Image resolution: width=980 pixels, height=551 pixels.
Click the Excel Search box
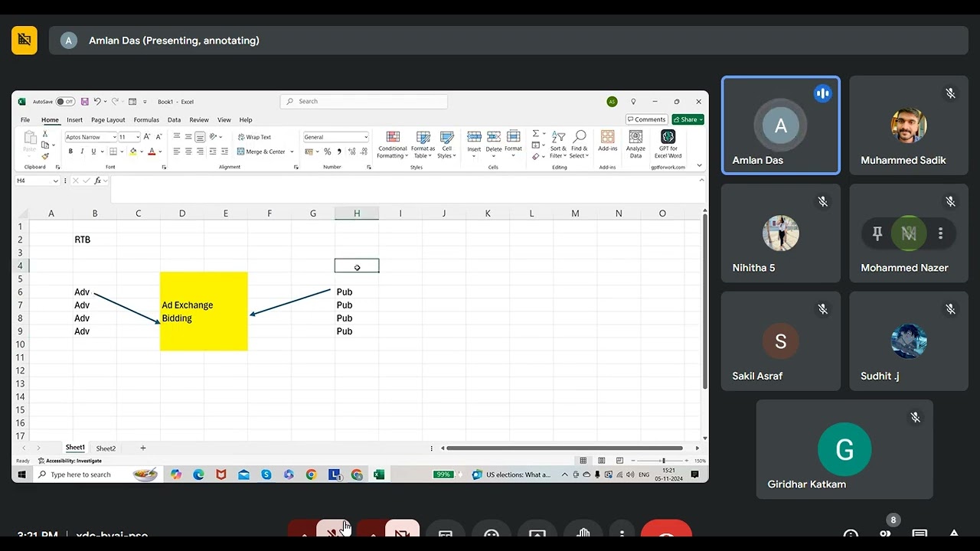[364, 101]
